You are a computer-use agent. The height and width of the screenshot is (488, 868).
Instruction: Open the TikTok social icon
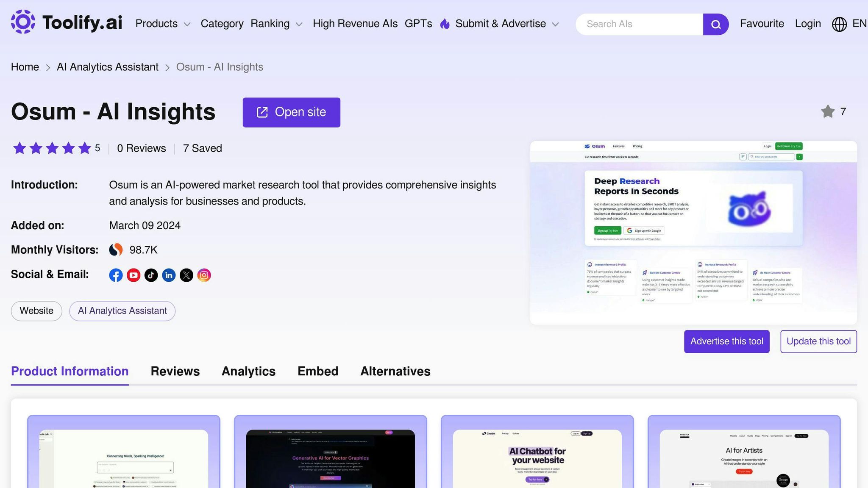click(151, 275)
